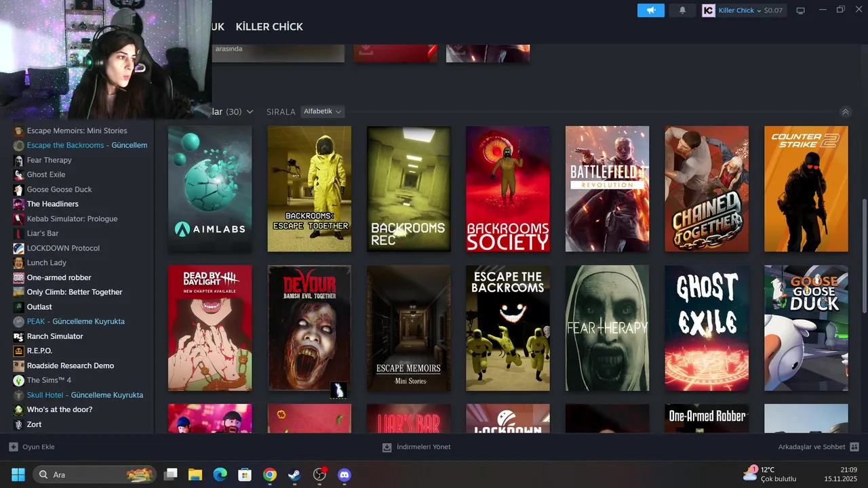The height and width of the screenshot is (488, 868).
Task: Select Escape Memoirs: Mini Stories in sidebar
Action: tap(77, 131)
